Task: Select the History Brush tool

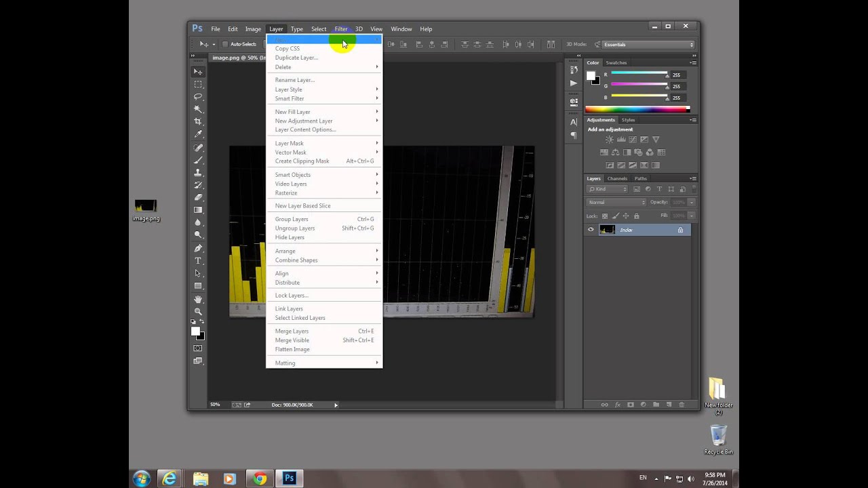Action: tap(198, 184)
